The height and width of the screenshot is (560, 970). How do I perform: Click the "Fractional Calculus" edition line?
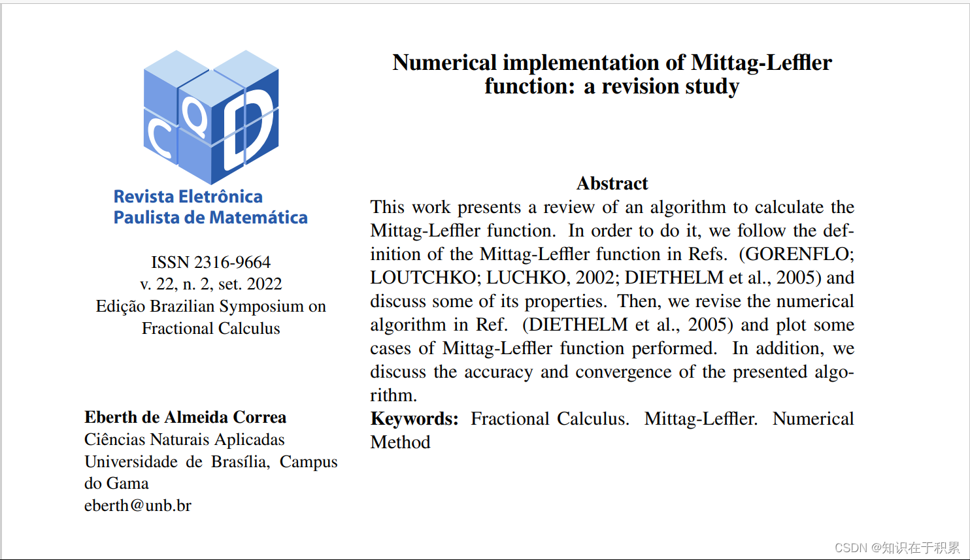(x=211, y=328)
